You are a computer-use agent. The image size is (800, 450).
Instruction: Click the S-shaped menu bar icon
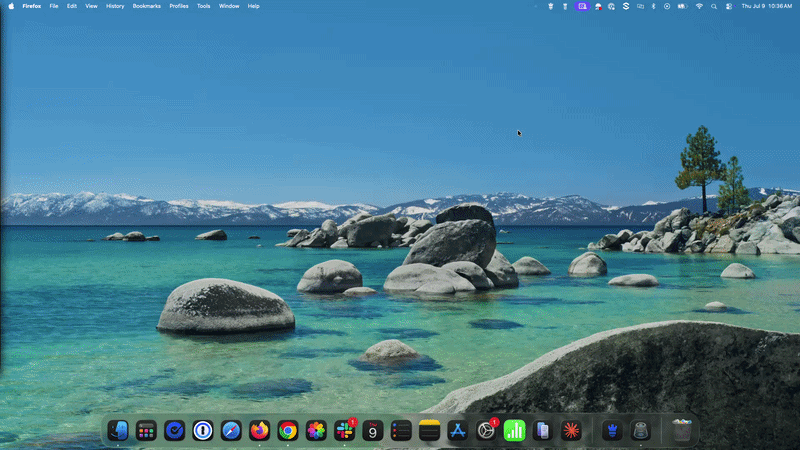(626, 6)
